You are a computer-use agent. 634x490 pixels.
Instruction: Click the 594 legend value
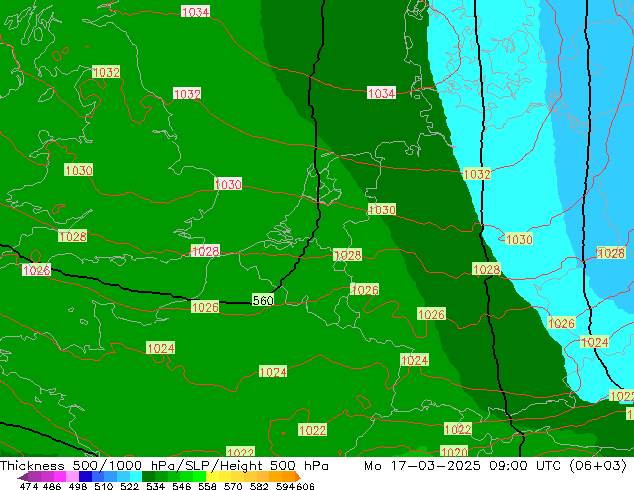(x=285, y=486)
